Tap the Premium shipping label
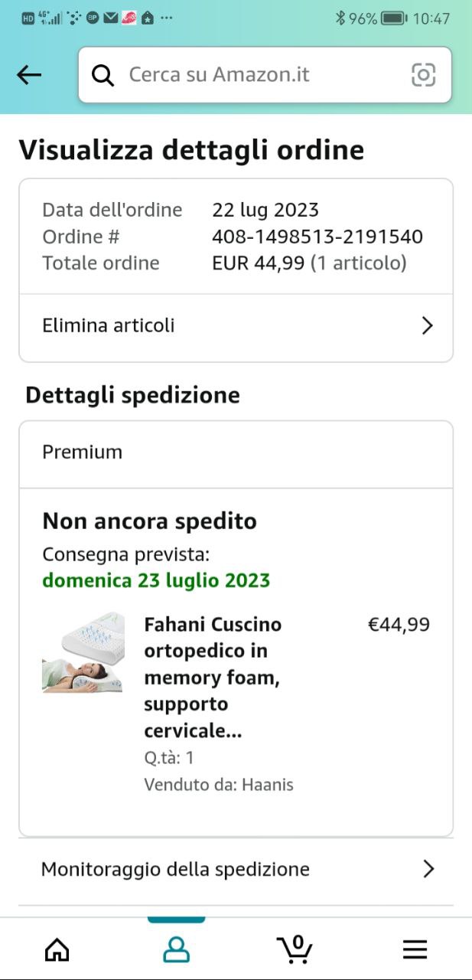The width and height of the screenshot is (472, 980). tap(83, 452)
